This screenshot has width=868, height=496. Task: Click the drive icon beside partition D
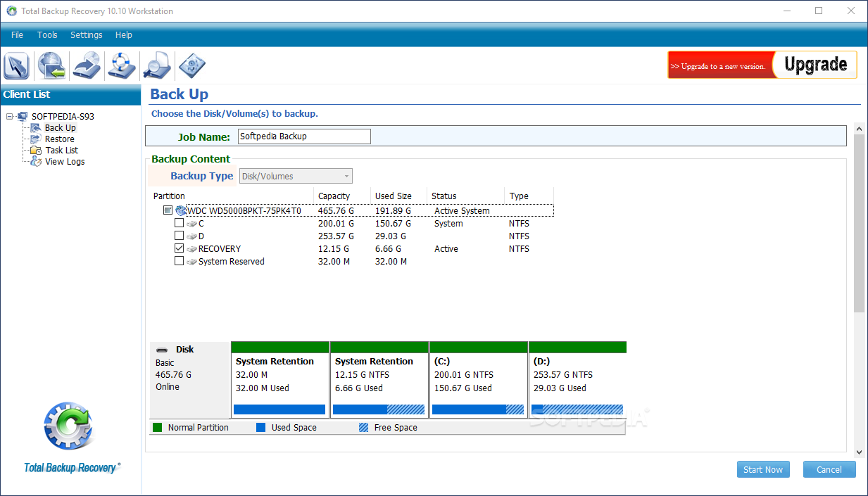coord(192,236)
